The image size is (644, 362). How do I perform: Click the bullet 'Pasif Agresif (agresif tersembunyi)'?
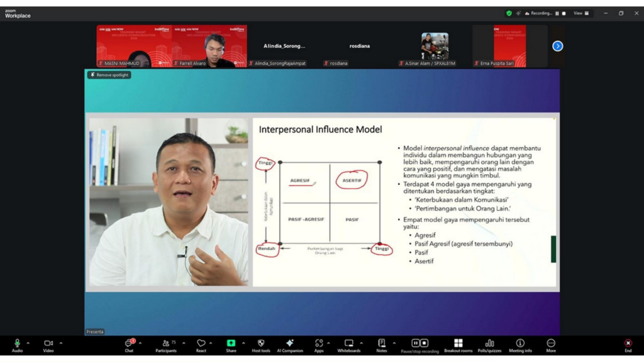point(464,244)
